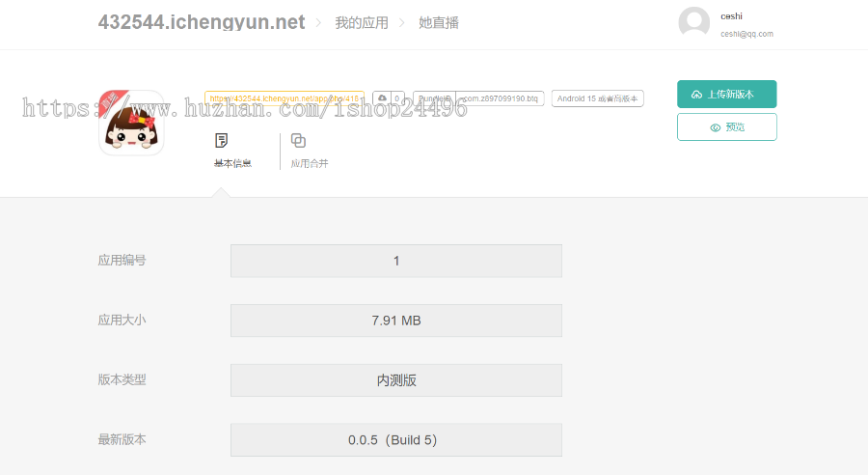
Task: Click the 应用编号 label
Action: coord(122,261)
